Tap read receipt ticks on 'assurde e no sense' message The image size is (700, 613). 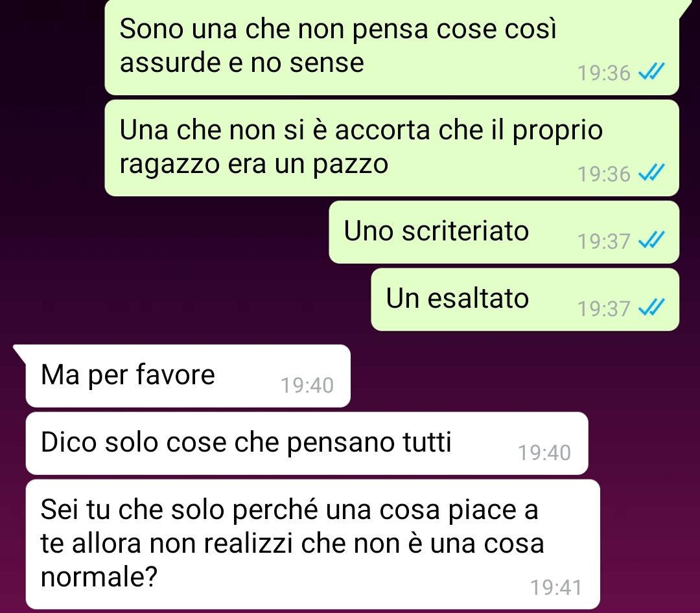click(x=651, y=71)
